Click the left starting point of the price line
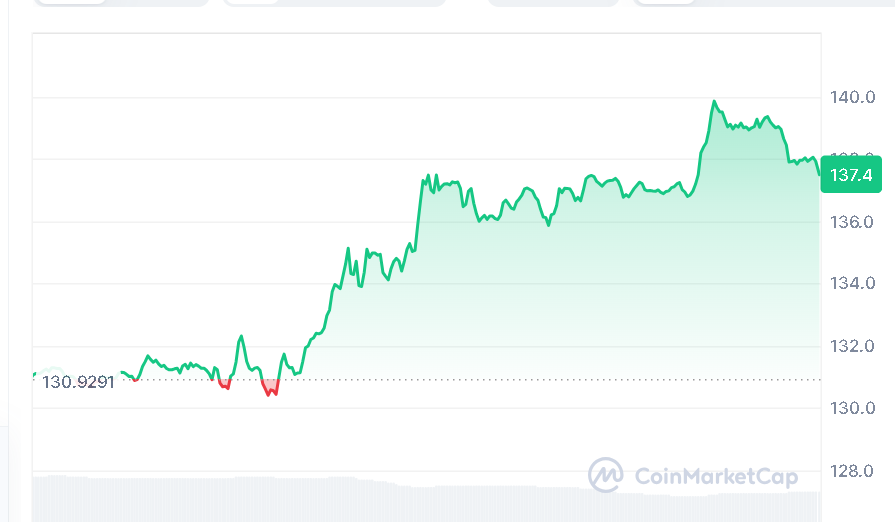The image size is (895, 522). click(34, 375)
